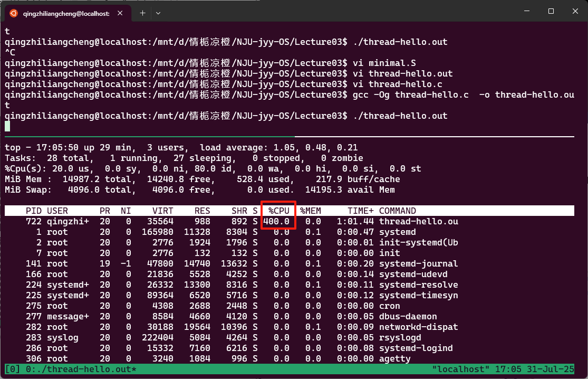
Task: Click the PID column header
Action: coord(34,211)
